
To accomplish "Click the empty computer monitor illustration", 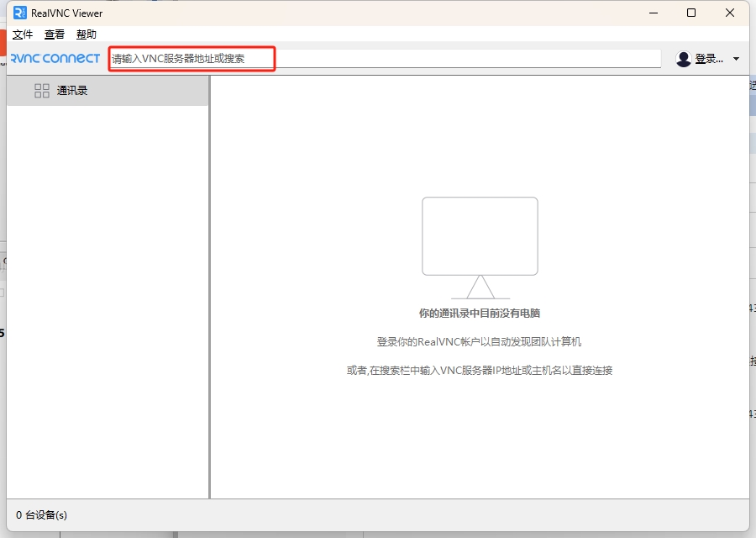I will coord(480,248).
